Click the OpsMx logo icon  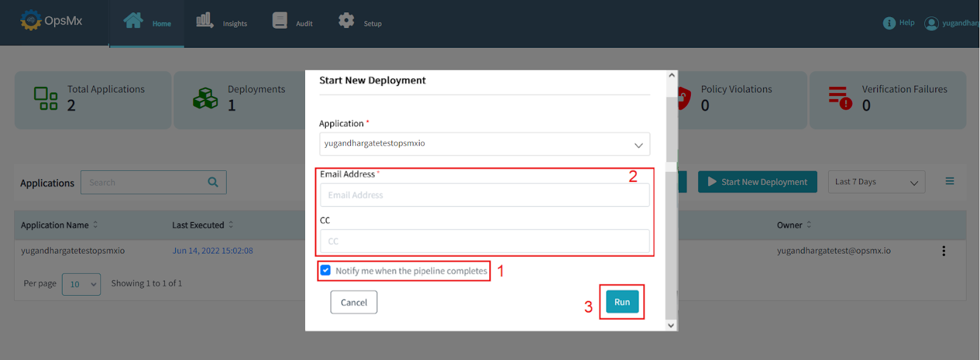coord(31,20)
